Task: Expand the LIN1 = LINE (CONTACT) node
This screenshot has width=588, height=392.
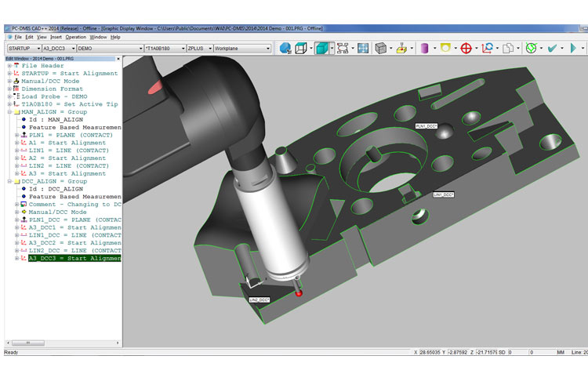Action: coord(16,151)
